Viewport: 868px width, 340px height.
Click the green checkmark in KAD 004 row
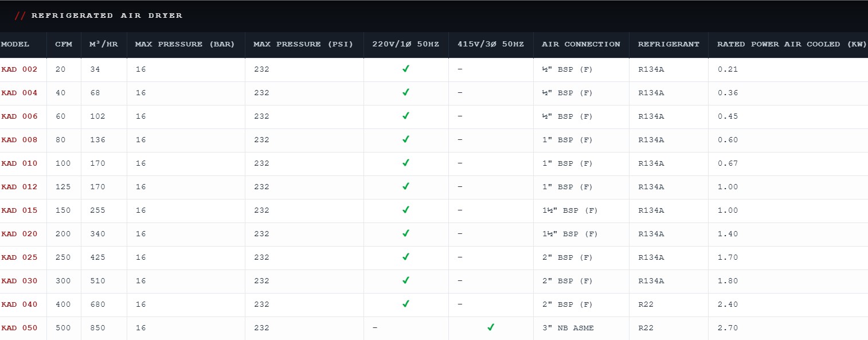click(x=406, y=92)
